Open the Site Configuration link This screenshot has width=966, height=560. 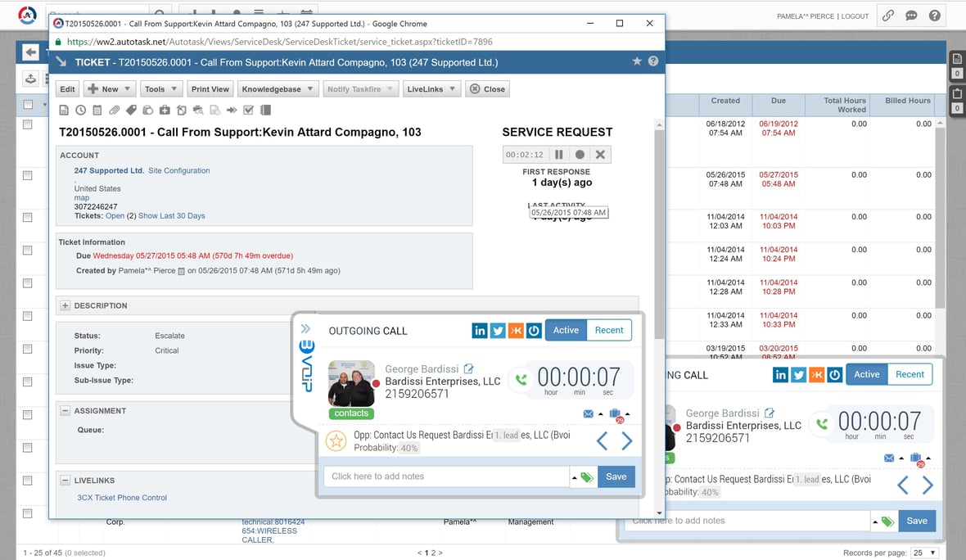tap(178, 170)
